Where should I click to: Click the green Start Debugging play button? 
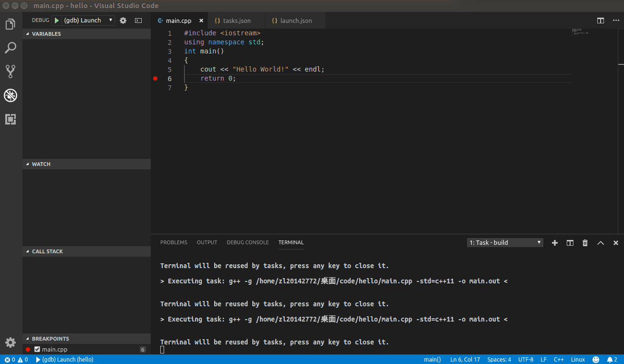coord(57,21)
